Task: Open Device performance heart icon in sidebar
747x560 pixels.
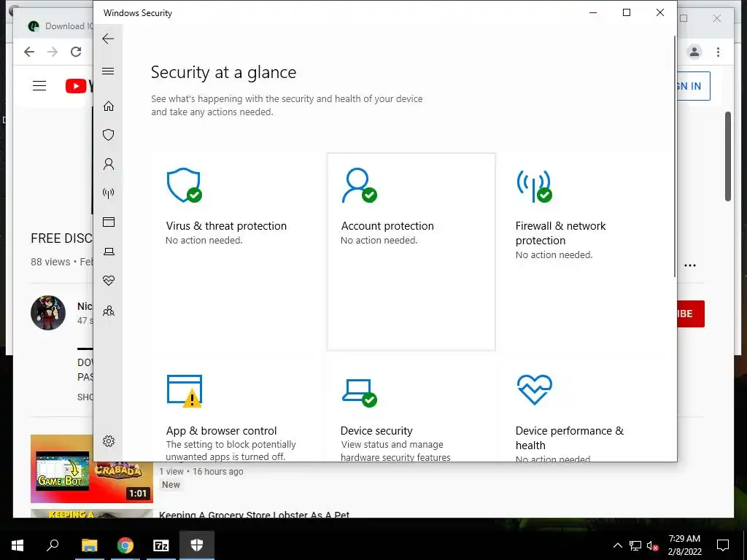Action: pos(109,281)
